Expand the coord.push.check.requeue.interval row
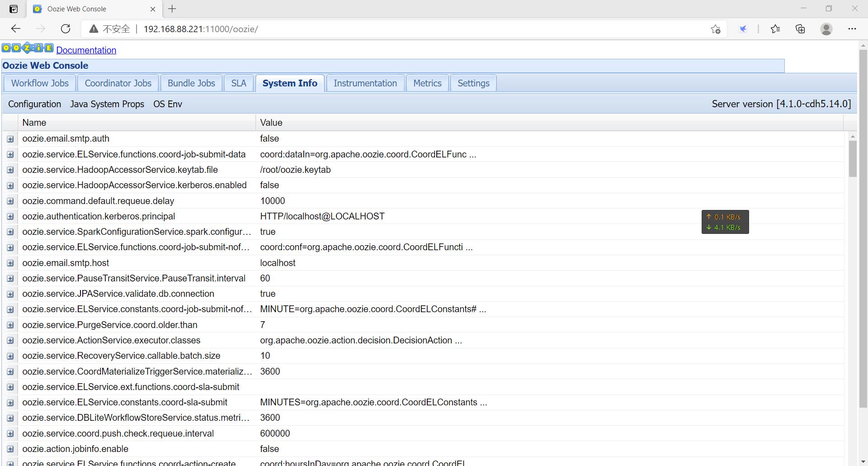 (x=10, y=434)
